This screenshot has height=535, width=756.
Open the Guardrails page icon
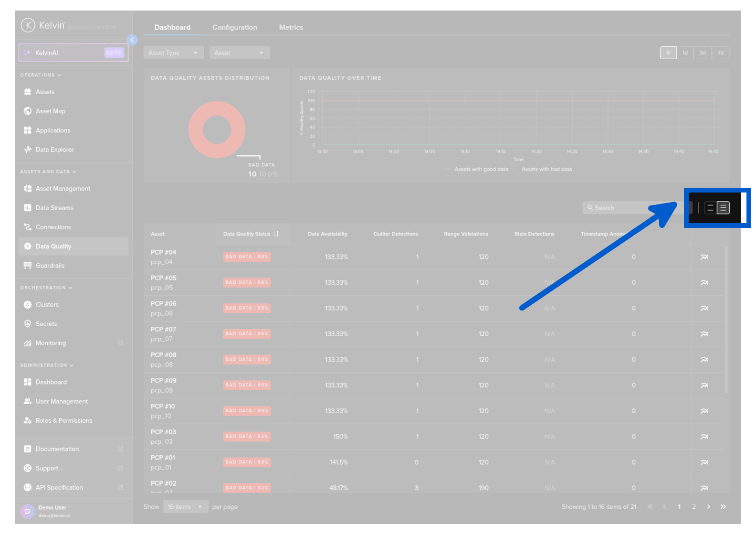coord(28,266)
